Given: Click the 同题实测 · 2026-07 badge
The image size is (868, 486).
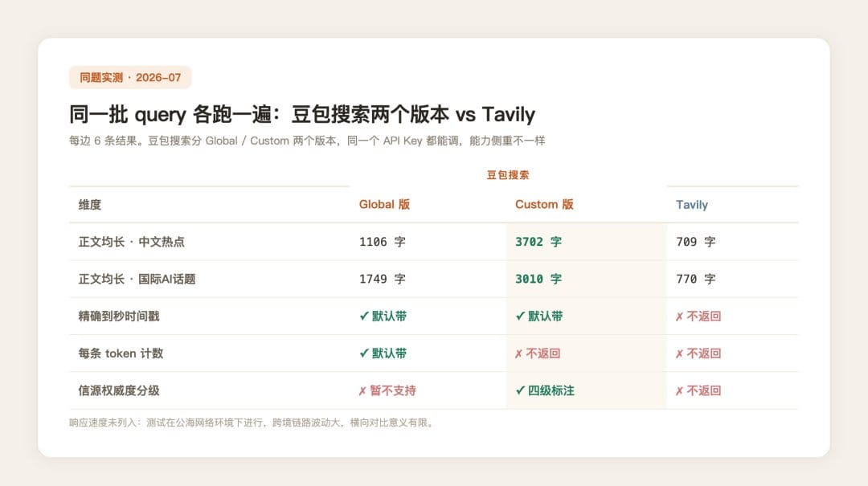Looking at the screenshot, I should coord(130,77).
